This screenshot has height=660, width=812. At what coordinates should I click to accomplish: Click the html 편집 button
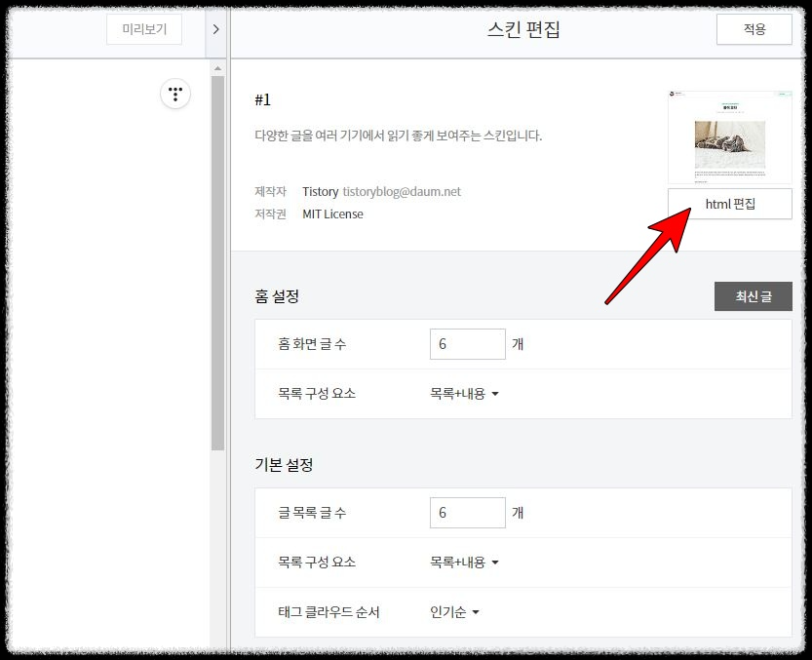[729, 204]
